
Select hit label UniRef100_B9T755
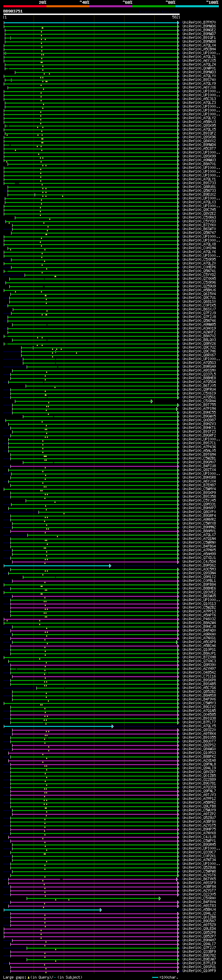pos(199,405)
